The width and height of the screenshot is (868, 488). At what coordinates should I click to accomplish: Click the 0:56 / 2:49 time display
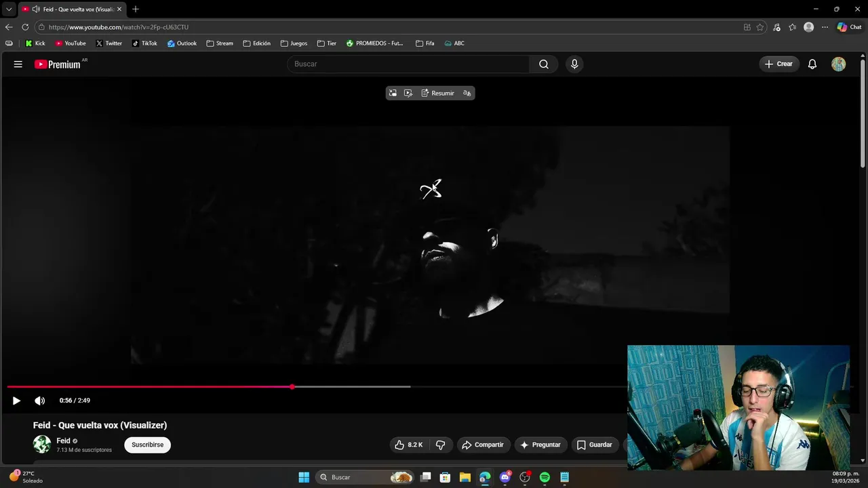tap(75, 401)
